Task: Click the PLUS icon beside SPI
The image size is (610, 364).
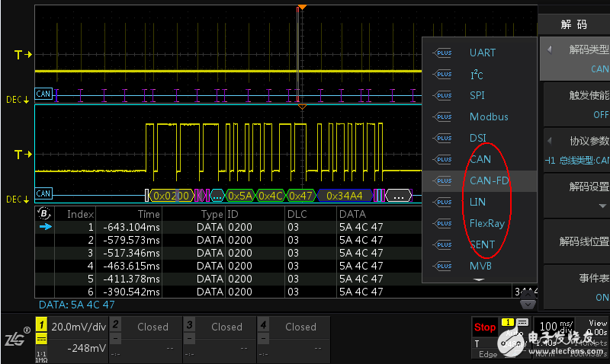Action: click(442, 95)
